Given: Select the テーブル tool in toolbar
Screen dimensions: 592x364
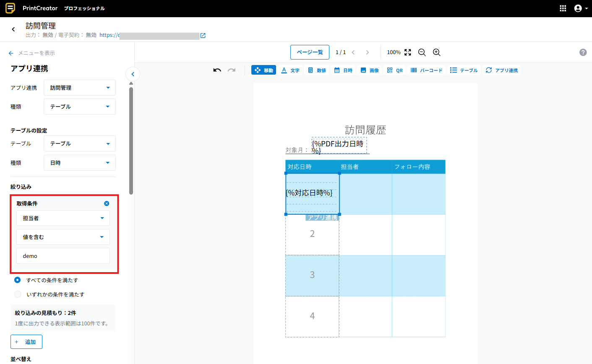Looking at the screenshot, I should pyautogui.click(x=464, y=70).
